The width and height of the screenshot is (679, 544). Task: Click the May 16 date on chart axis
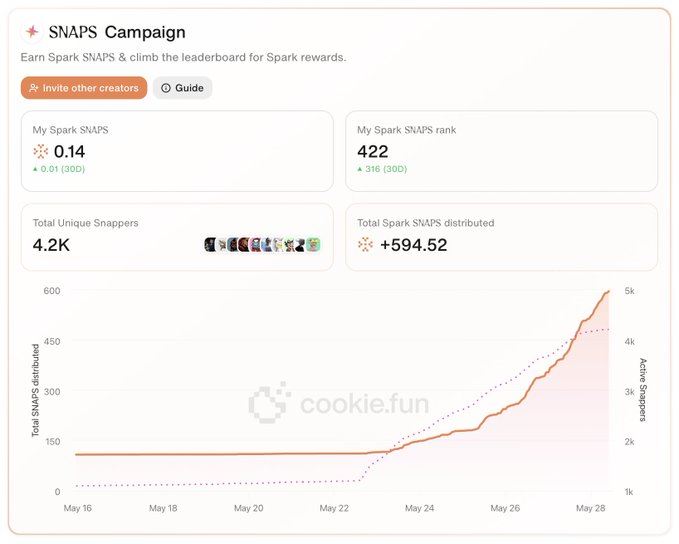76,508
